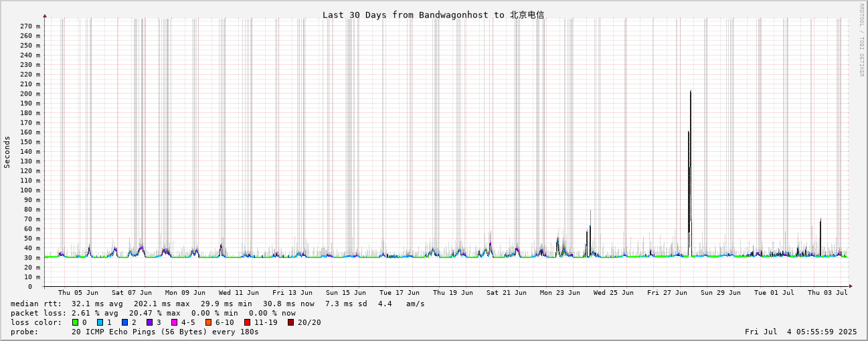Screen dimensions: 868x341
Task: Click the 'Sat 07 Jun' date label
Action: point(132,292)
